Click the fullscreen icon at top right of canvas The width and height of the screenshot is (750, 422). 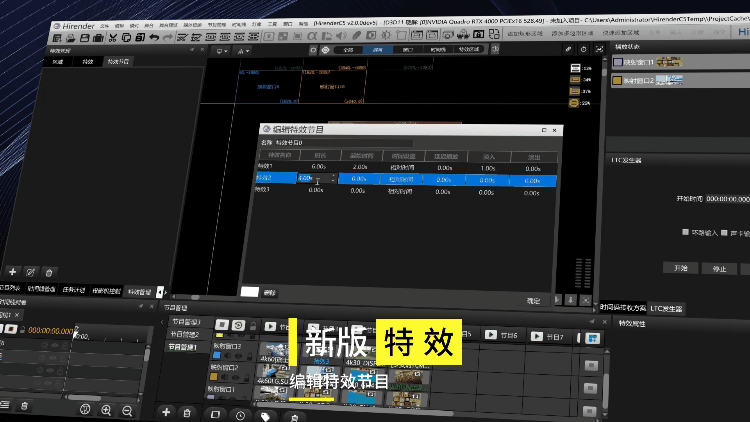[x=599, y=49]
